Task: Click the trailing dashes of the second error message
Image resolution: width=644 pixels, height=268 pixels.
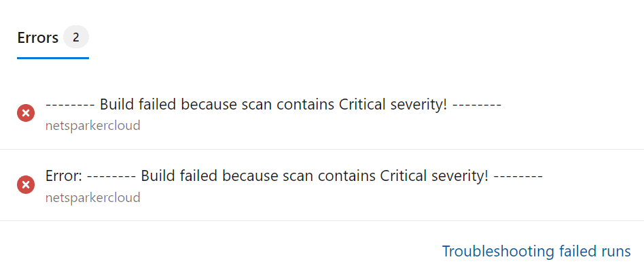Action: pos(519,177)
